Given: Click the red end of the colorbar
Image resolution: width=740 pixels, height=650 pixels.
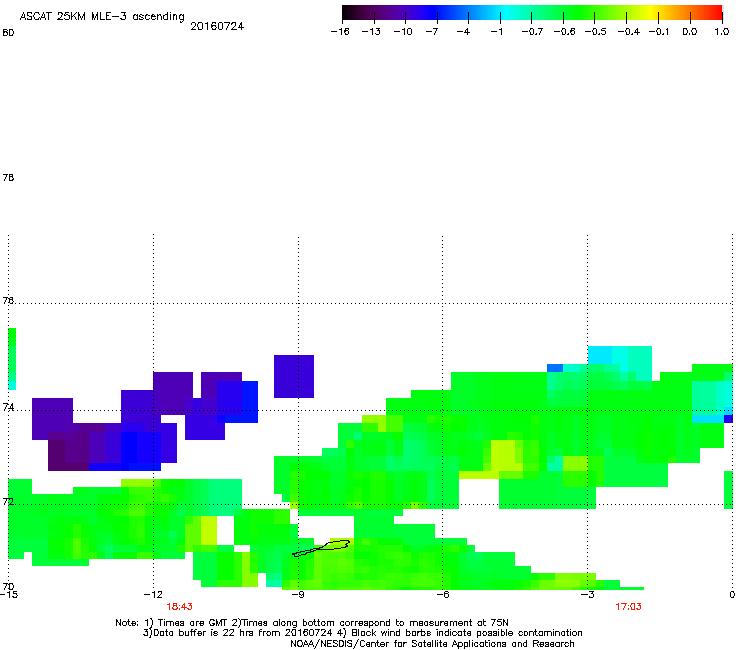Looking at the screenshot, I should 715,13.
